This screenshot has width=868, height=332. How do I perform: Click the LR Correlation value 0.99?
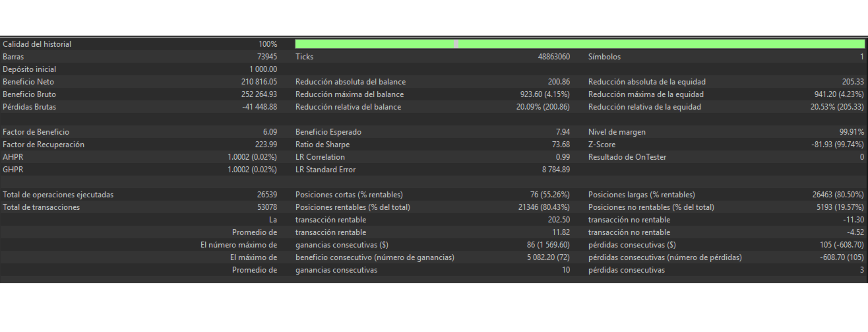[563, 157]
